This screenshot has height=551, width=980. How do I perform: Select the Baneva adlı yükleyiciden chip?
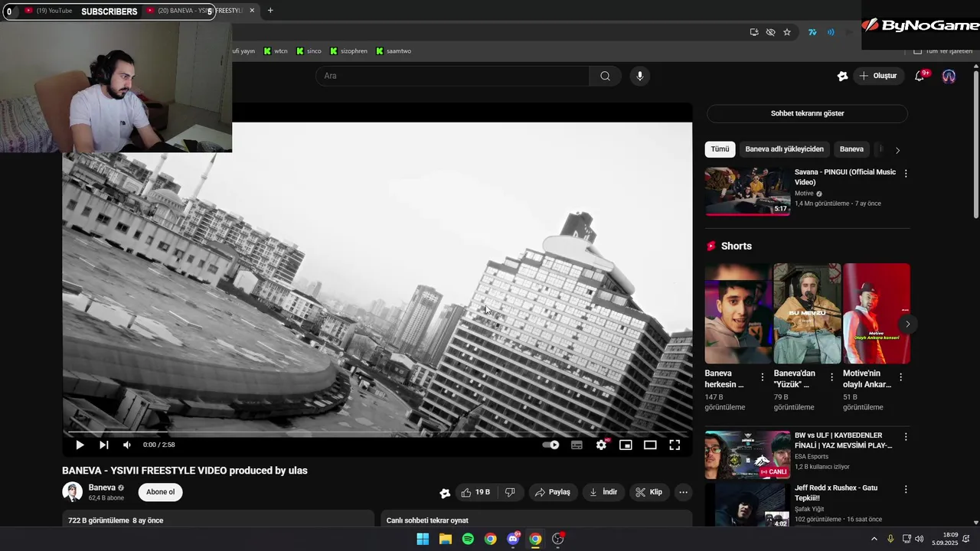784,149
